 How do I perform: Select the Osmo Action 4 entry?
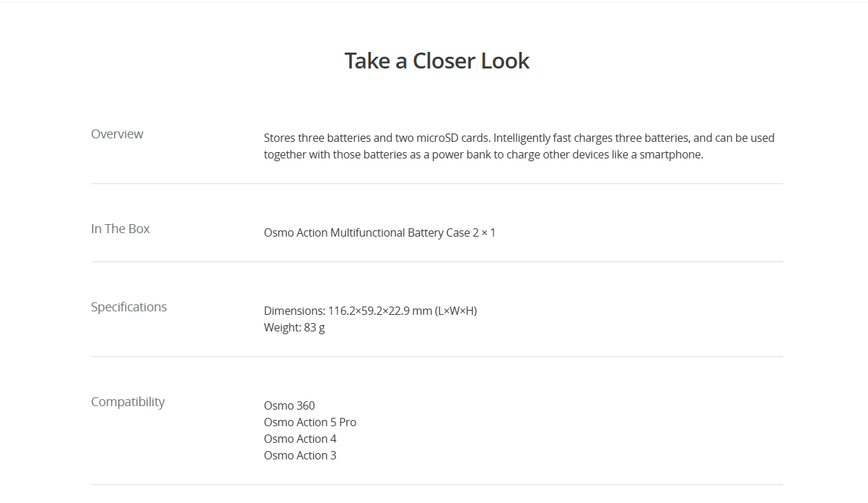point(300,439)
